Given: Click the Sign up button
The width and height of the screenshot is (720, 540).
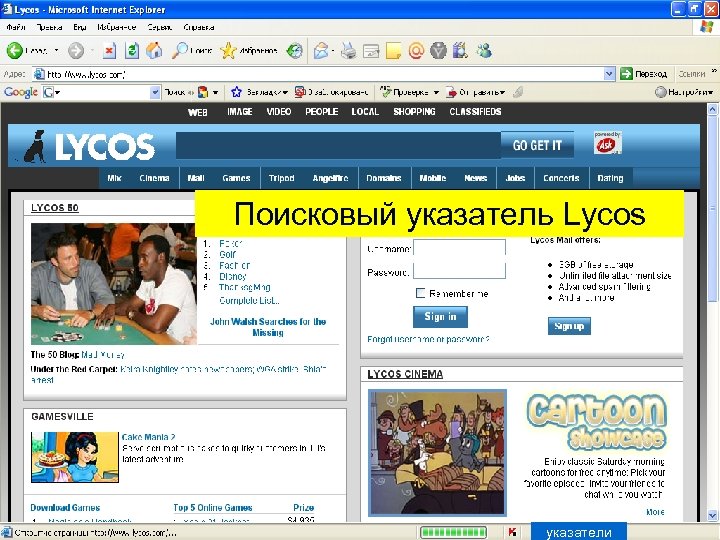Looking at the screenshot, I should tap(569, 326).
